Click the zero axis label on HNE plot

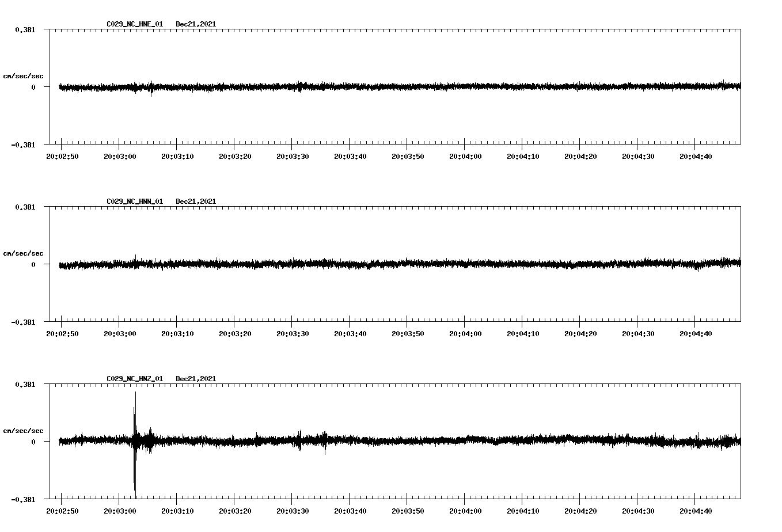click(33, 88)
